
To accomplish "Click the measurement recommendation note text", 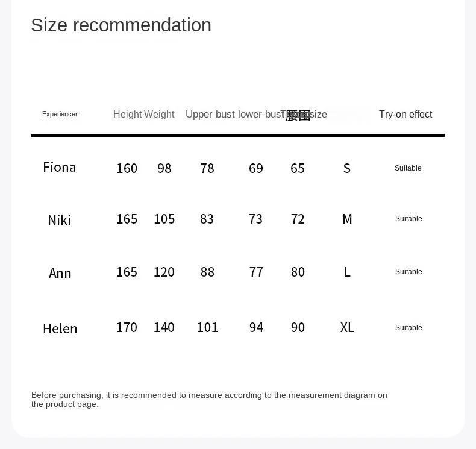I will (x=209, y=400).
